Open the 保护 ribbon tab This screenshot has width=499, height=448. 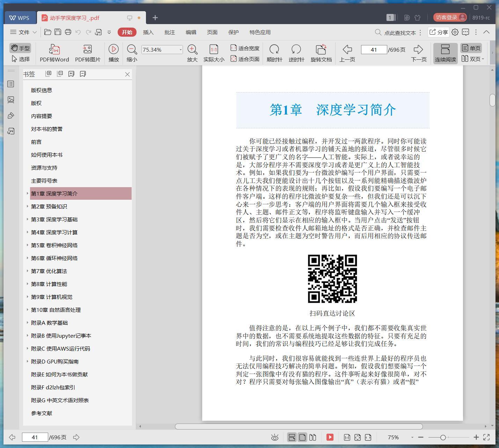pos(233,32)
